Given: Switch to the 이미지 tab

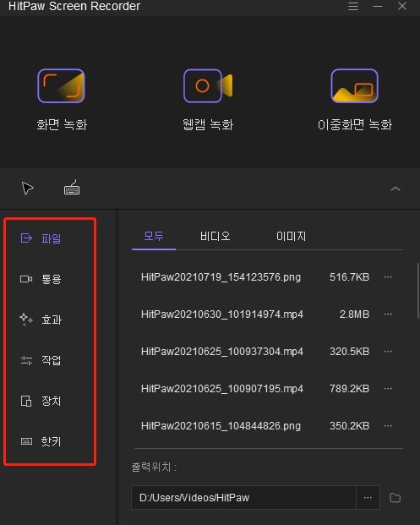Looking at the screenshot, I should (x=291, y=237).
